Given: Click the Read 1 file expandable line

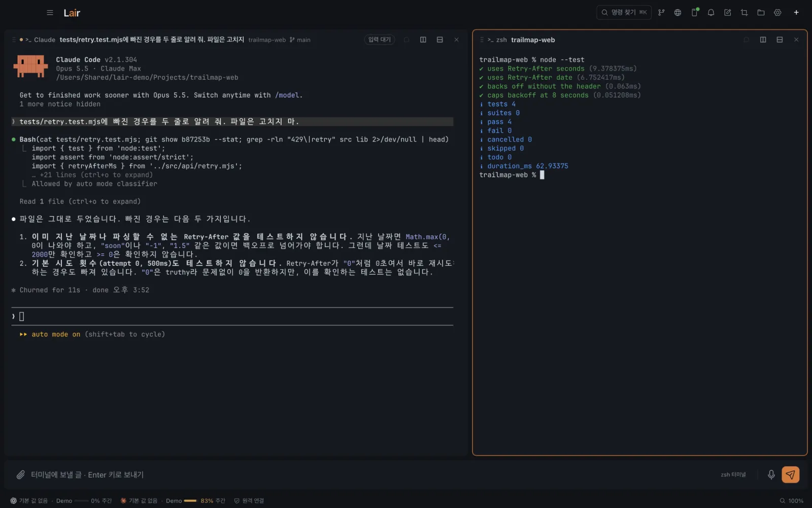Looking at the screenshot, I should point(80,202).
